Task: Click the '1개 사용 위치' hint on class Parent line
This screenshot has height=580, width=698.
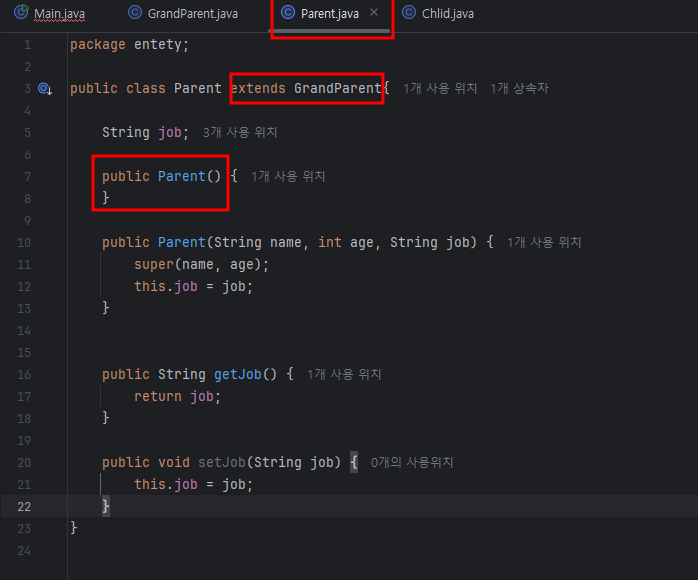Action: point(440,89)
